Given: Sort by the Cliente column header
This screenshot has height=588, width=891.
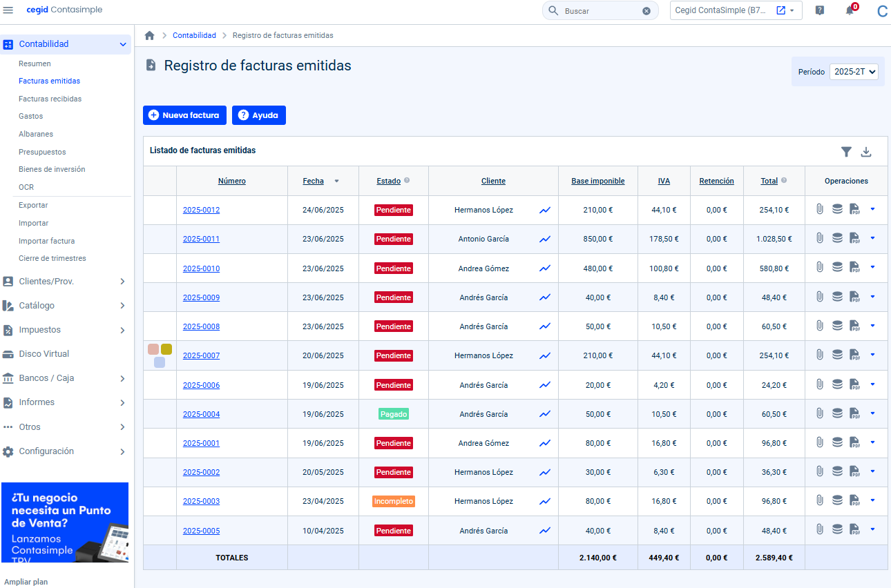Looking at the screenshot, I should 493,181.
